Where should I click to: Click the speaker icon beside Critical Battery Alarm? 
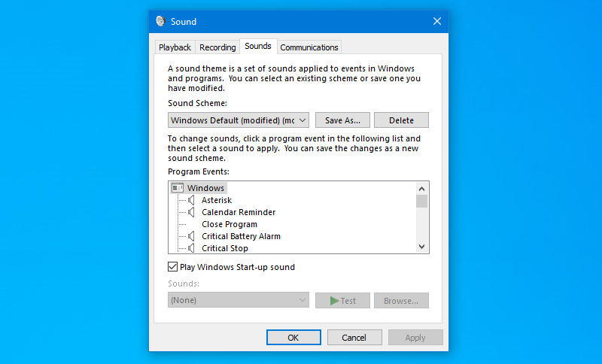point(191,236)
